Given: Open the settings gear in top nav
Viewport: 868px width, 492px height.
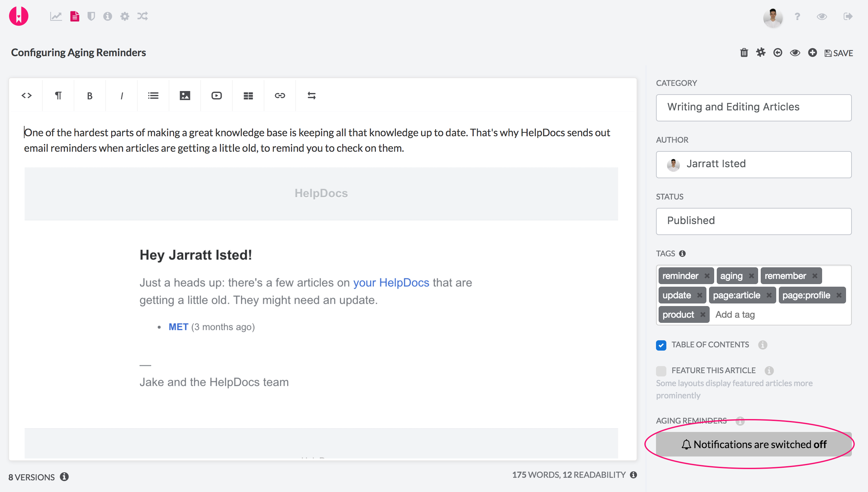Looking at the screenshot, I should click(x=124, y=16).
